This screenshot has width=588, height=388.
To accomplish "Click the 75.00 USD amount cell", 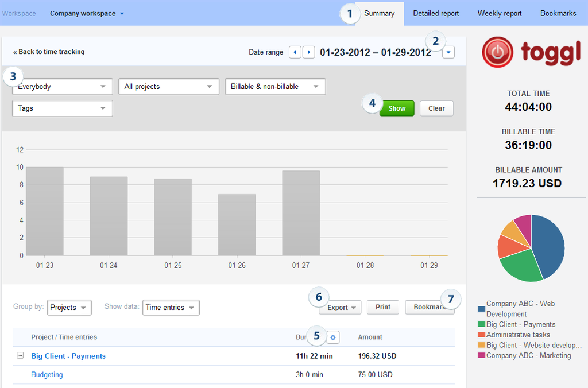I will coord(376,374).
